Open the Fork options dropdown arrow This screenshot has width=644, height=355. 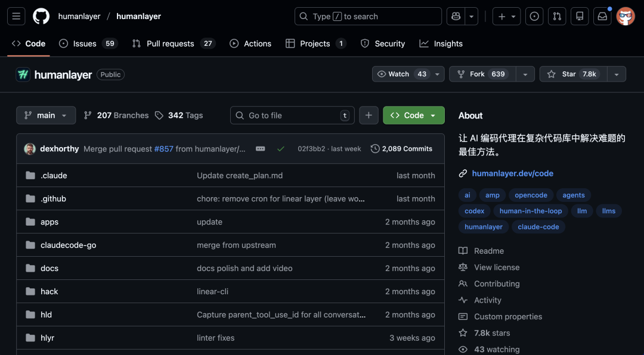[x=525, y=74]
